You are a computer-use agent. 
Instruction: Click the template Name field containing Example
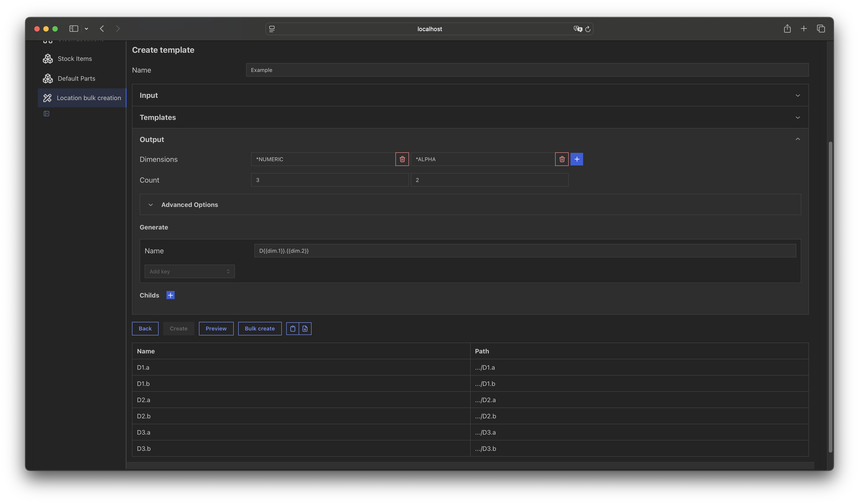(527, 70)
